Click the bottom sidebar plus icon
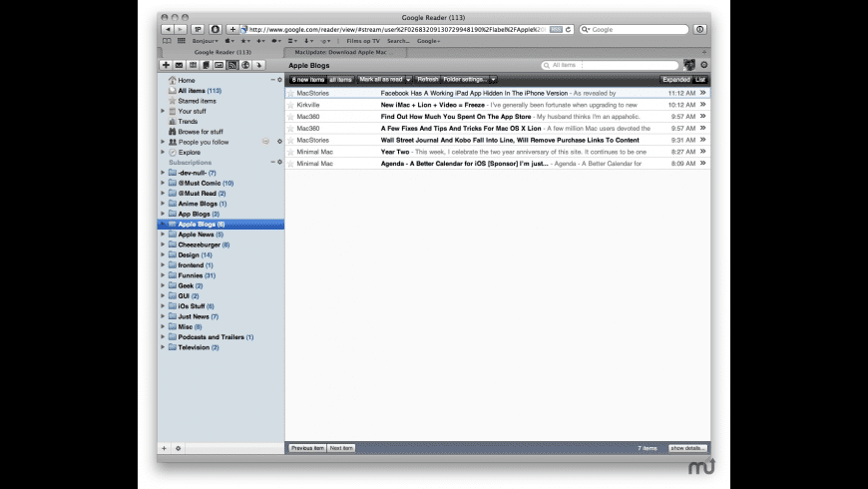 164,448
